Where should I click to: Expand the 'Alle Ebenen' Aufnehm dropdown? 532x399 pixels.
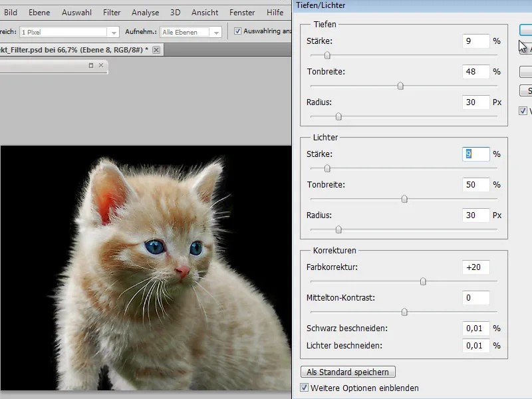coord(216,32)
